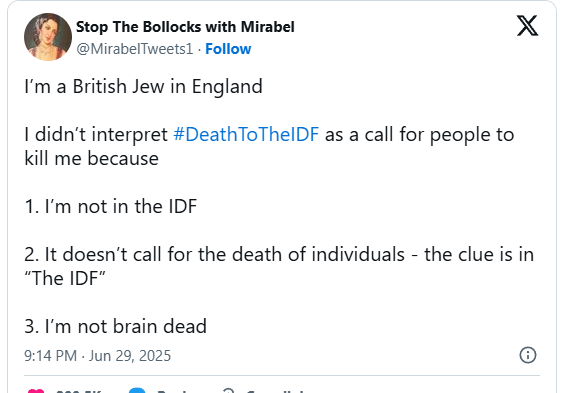This screenshot has width=577, height=393.
Task: Open the @MirabelTweets1 handle link
Action: coord(135,49)
